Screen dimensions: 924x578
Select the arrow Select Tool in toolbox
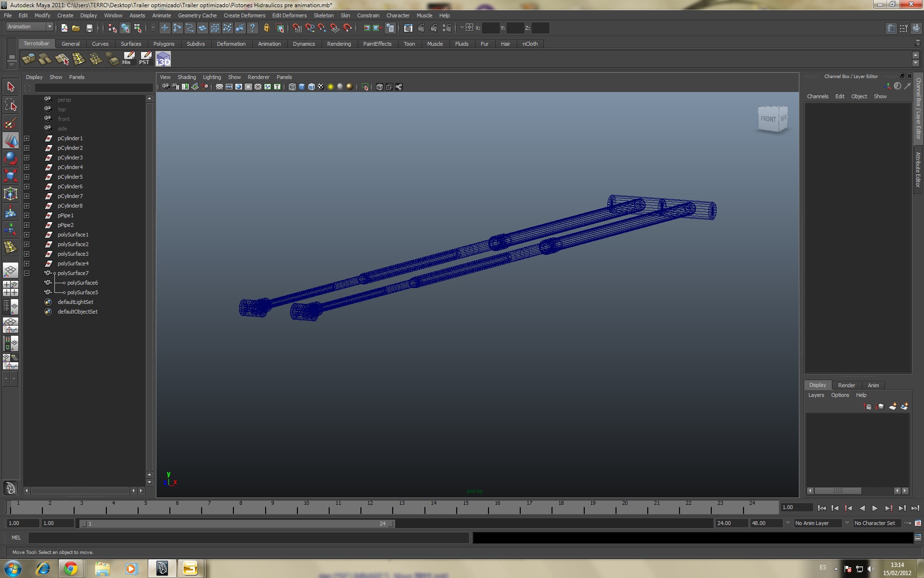(x=11, y=87)
